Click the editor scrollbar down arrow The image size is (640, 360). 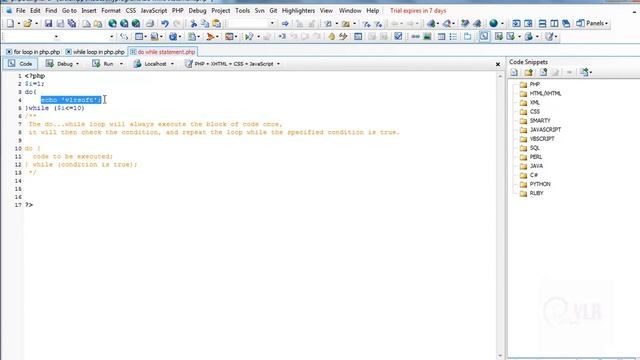(500, 356)
